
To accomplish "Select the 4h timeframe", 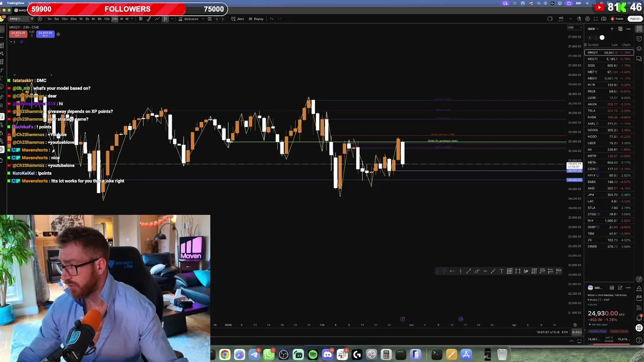I will [93, 19].
